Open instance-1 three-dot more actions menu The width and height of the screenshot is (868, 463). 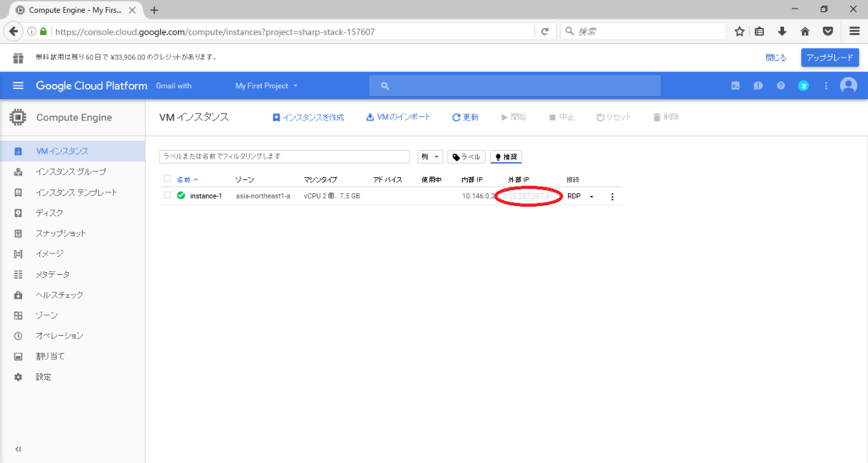612,197
